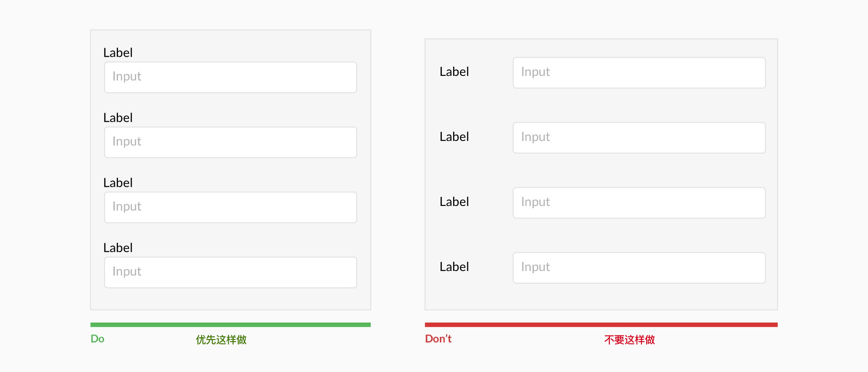Focus the second side-labeled Input in Don't panel
The width and height of the screenshot is (868, 372).
639,138
